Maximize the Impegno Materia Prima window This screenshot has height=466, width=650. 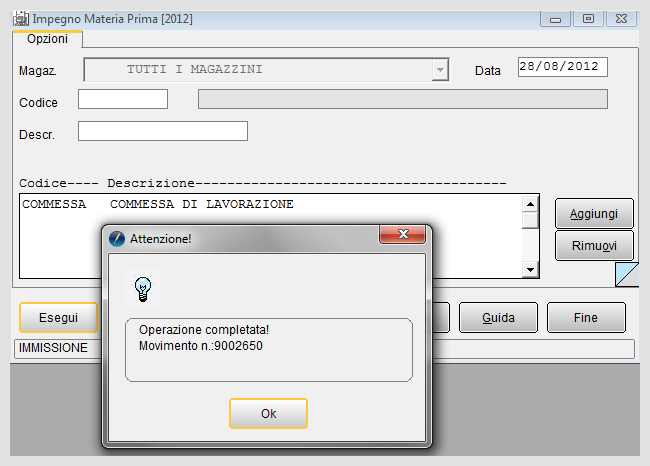588,19
